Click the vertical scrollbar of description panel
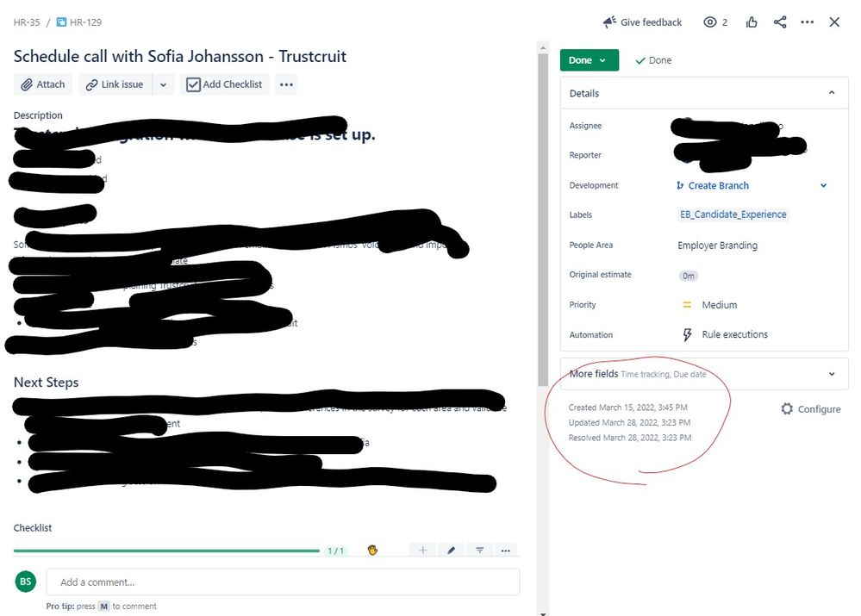This screenshot has height=616, width=861. (543, 220)
